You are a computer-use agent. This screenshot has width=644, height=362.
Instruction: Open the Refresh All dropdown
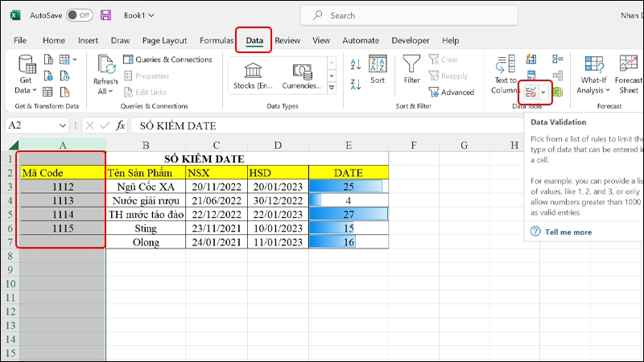[x=105, y=92]
